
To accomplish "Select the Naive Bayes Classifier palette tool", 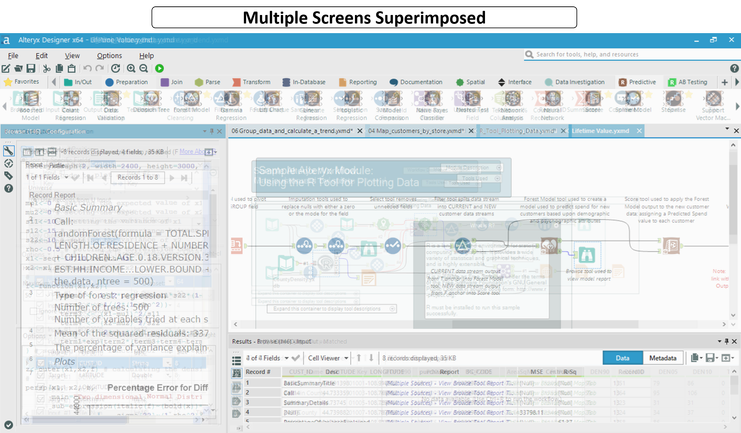I will [432, 105].
